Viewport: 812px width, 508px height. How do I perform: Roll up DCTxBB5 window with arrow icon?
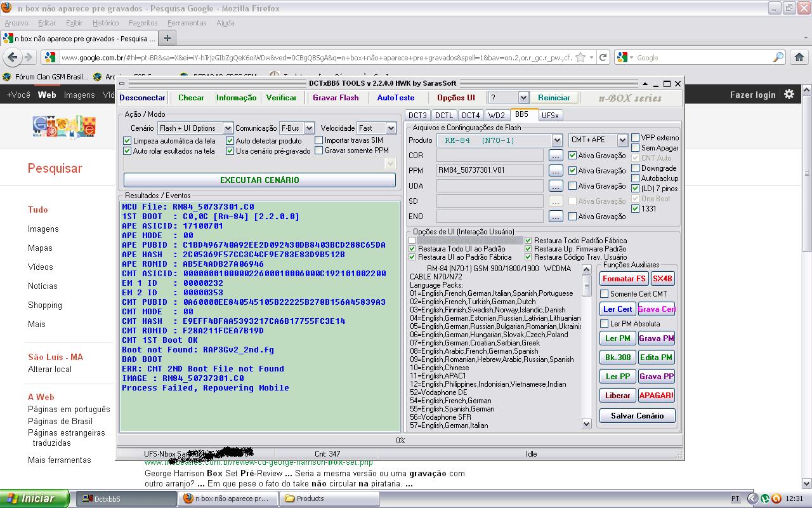pyautogui.click(x=645, y=84)
